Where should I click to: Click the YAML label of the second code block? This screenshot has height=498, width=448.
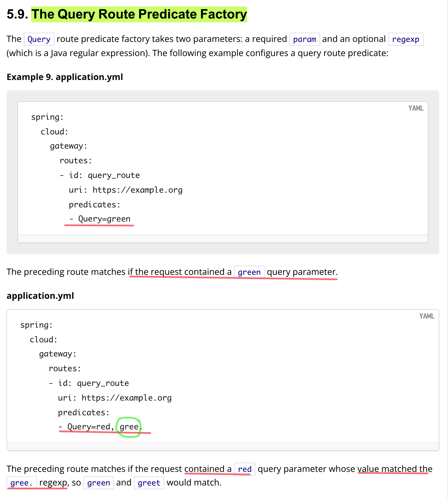426,316
